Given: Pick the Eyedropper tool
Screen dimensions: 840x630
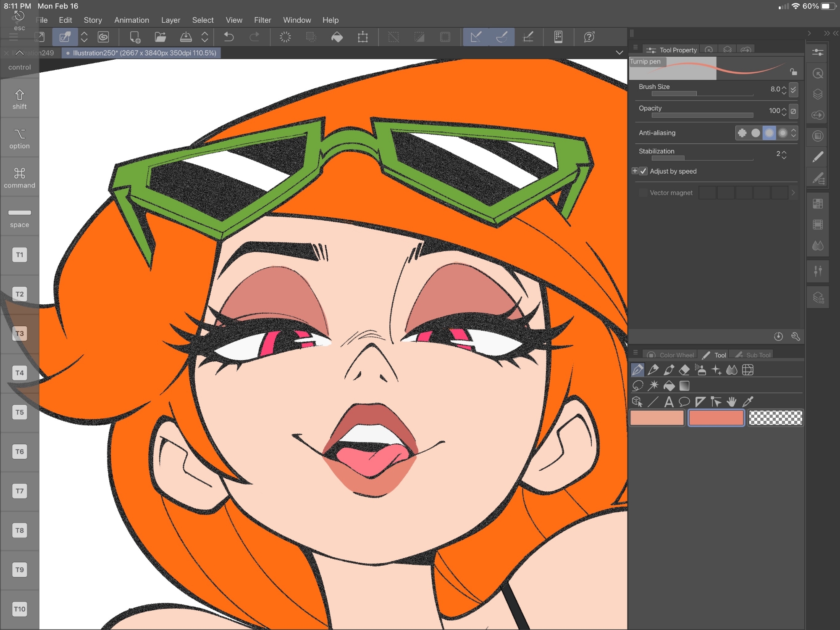Looking at the screenshot, I should pos(748,402).
